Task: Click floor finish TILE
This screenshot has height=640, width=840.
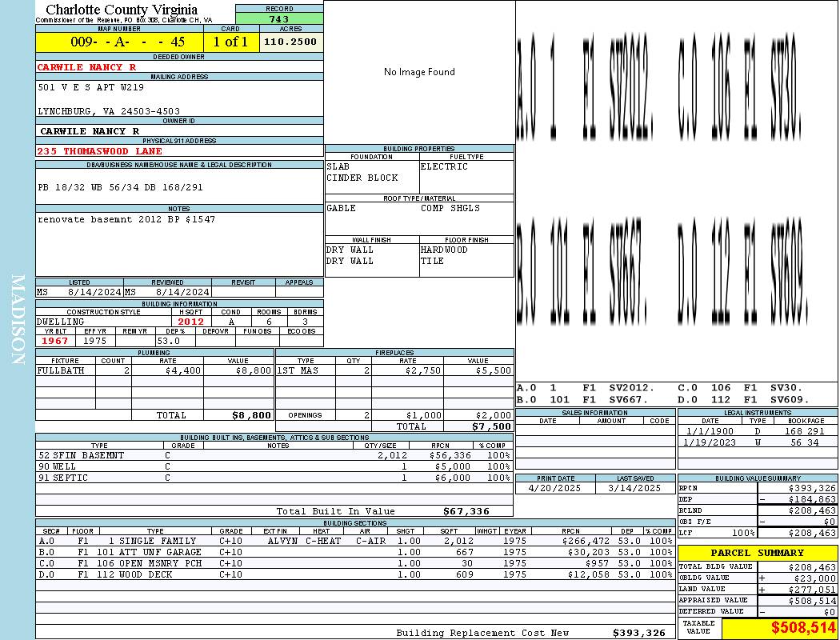Action: click(432, 262)
